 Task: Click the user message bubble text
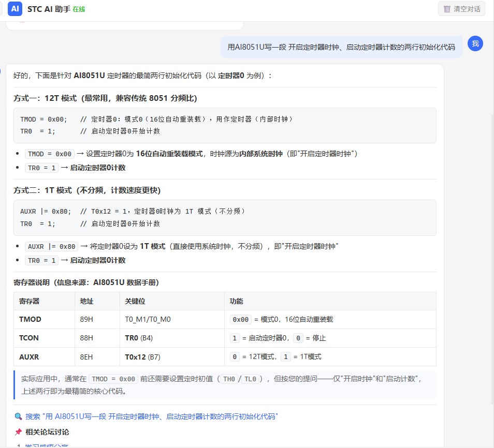341,47
